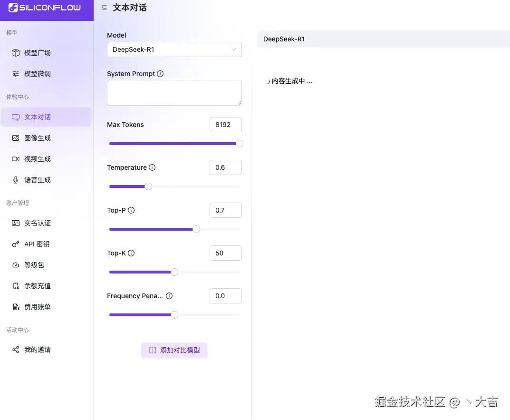Click the Max Tokens slider handle

pyautogui.click(x=240, y=144)
